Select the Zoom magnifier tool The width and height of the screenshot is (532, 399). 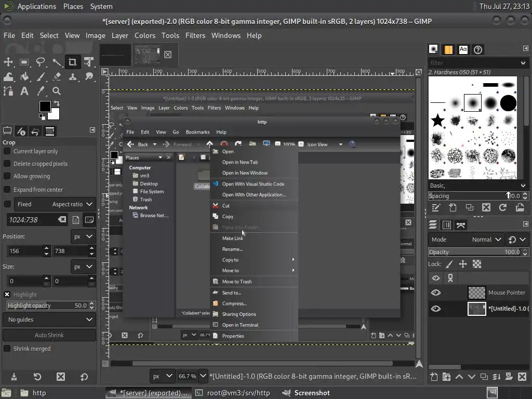point(57,91)
